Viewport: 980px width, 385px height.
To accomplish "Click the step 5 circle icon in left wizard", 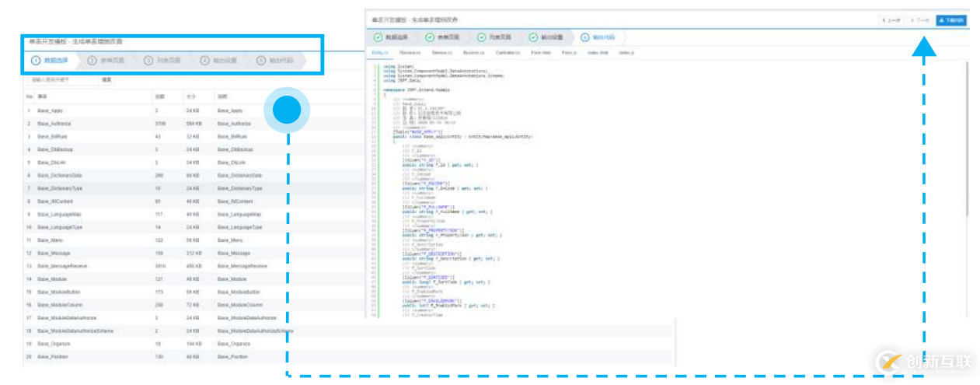I will pos(261,60).
